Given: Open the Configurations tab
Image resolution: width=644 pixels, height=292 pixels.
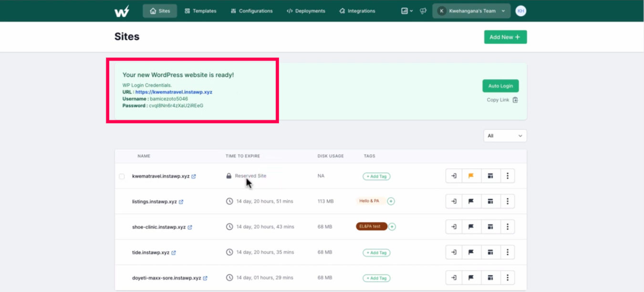Looking at the screenshot, I should coord(251,11).
